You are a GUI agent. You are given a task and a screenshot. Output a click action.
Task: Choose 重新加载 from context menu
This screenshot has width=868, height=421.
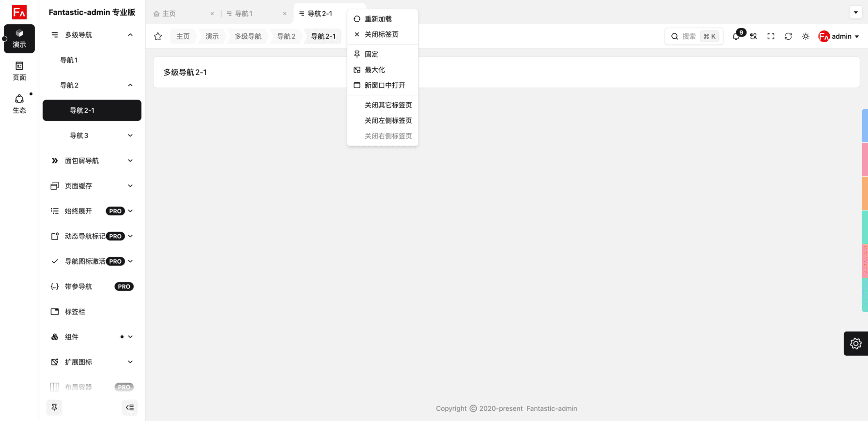[378, 19]
